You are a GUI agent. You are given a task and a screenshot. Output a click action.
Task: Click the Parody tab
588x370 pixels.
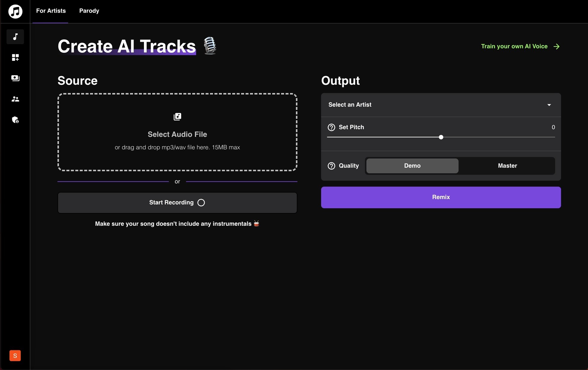point(89,11)
